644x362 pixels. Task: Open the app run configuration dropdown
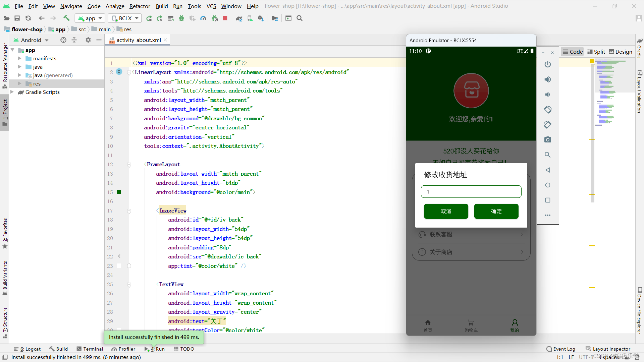[x=90, y=18]
